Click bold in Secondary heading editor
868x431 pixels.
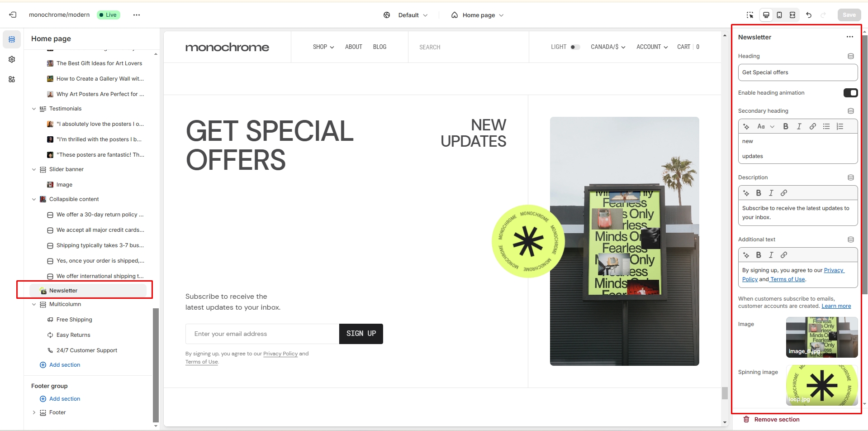coord(786,126)
